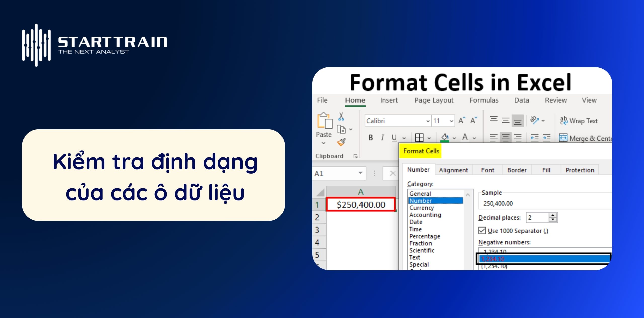644x318 pixels.
Task: Select Currency in the Category list
Action: pyautogui.click(x=422, y=208)
